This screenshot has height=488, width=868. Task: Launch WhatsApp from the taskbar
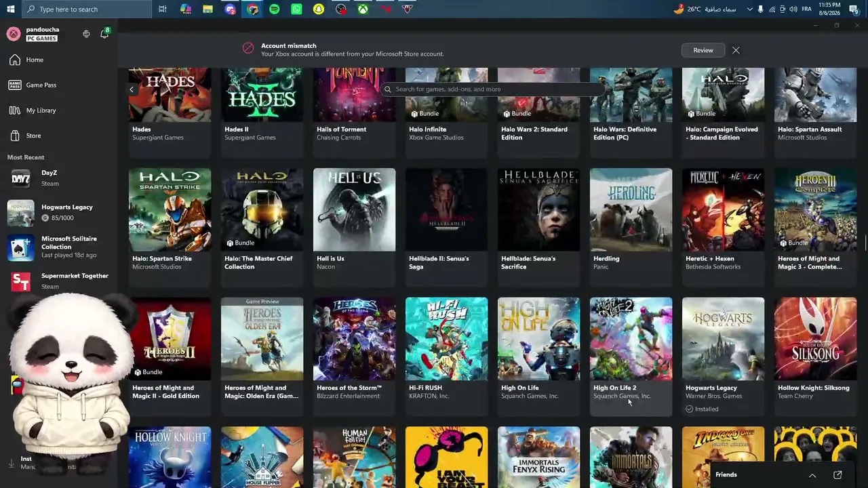[x=296, y=9]
